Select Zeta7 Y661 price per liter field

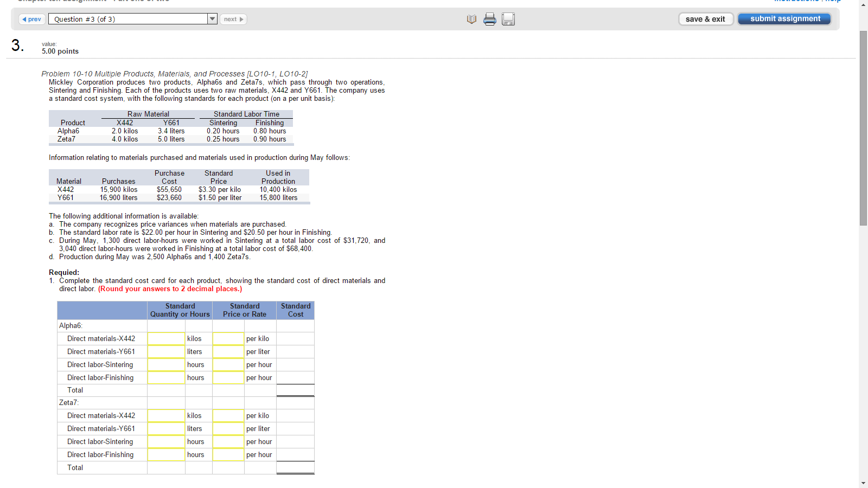click(x=228, y=429)
